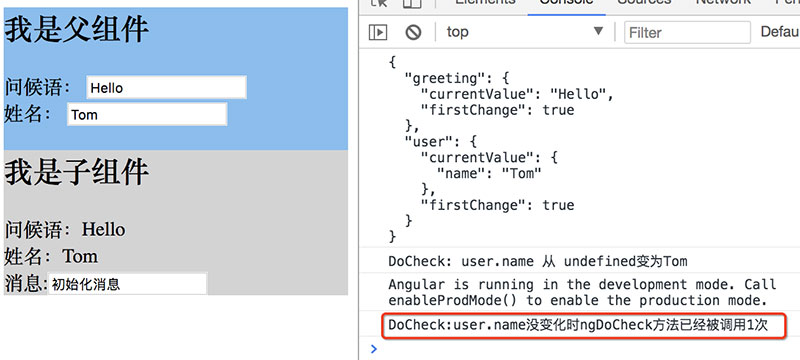Focus the 问候语 input containing Hello

pos(166,88)
